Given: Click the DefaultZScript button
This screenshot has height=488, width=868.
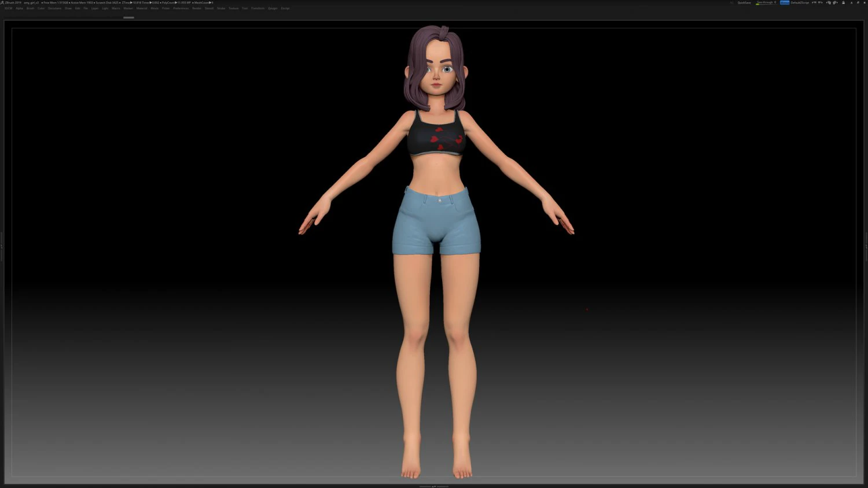Looking at the screenshot, I should pyautogui.click(x=800, y=2).
